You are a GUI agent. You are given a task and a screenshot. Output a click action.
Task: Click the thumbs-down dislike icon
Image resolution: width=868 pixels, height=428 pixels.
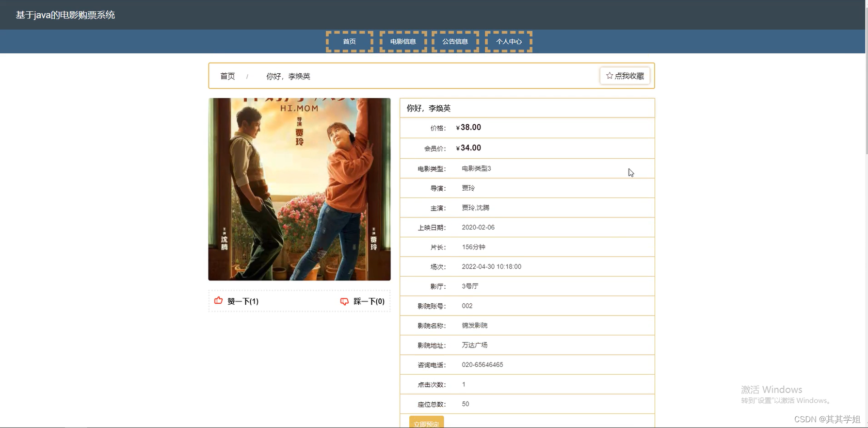pyautogui.click(x=344, y=301)
